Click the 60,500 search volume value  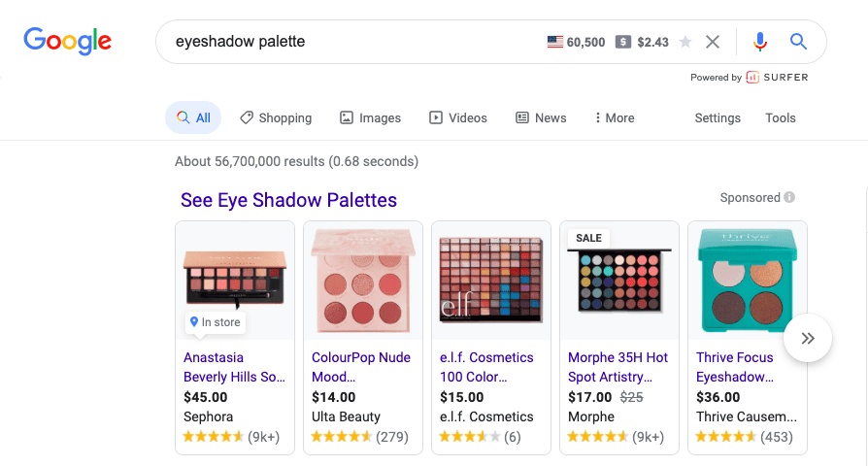(585, 42)
